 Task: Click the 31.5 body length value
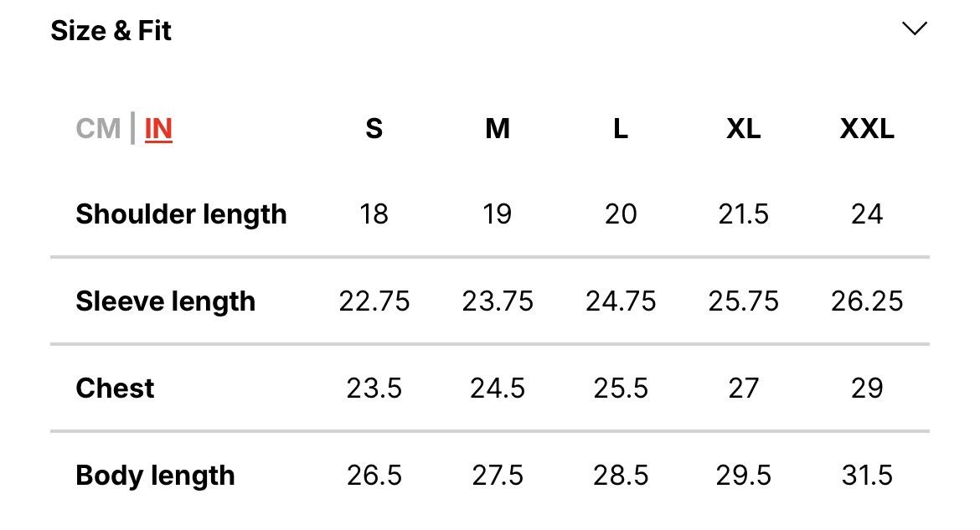point(867,476)
